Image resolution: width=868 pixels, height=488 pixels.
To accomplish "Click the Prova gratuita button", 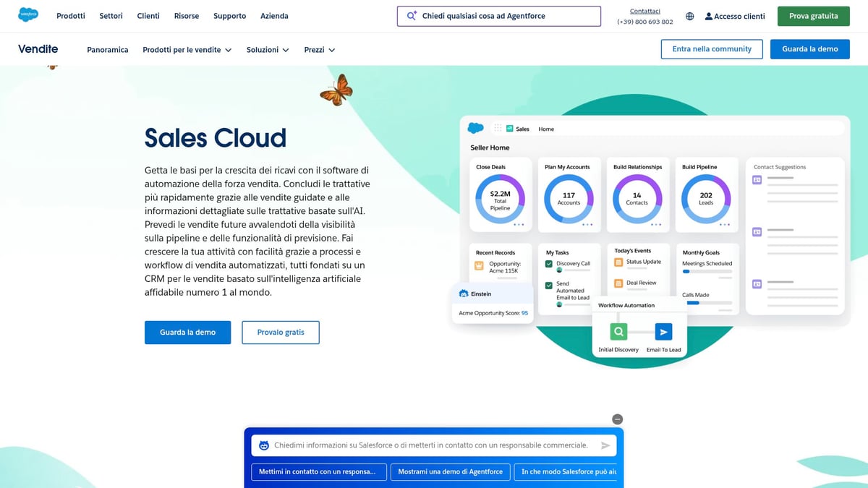I will click(x=813, y=15).
